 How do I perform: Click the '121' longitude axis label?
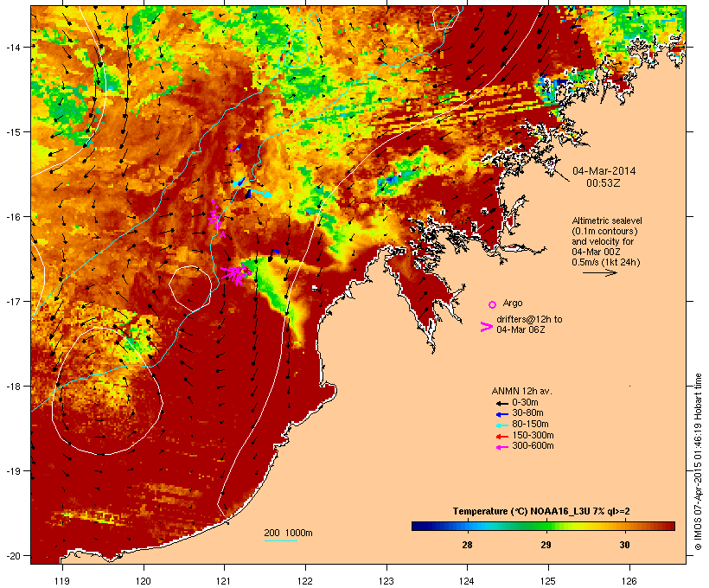(224, 581)
